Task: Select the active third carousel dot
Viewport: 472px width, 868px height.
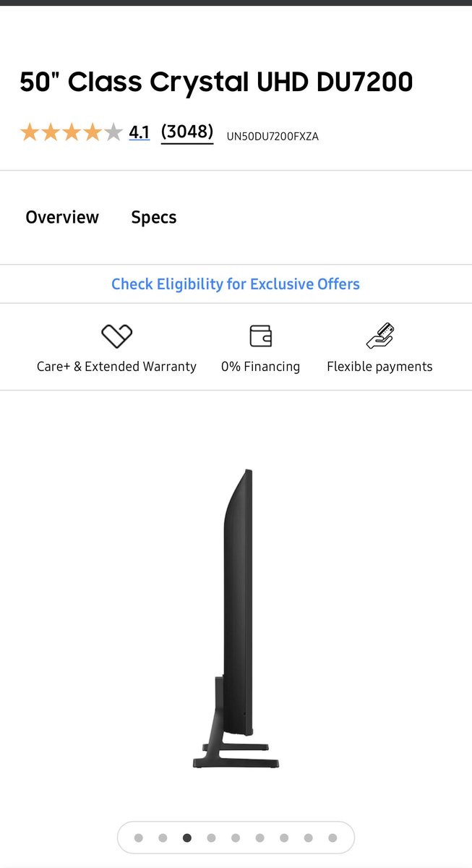Action: coord(187,838)
